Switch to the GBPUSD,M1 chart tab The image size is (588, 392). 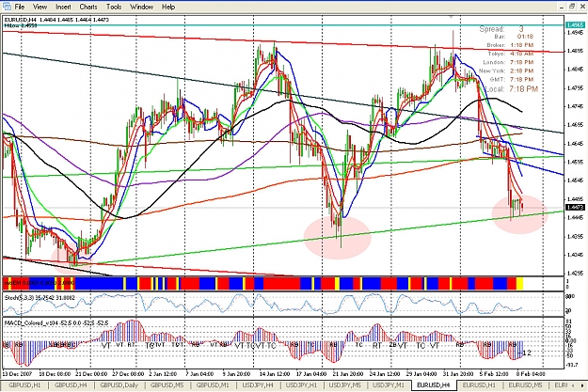click(x=213, y=384)
